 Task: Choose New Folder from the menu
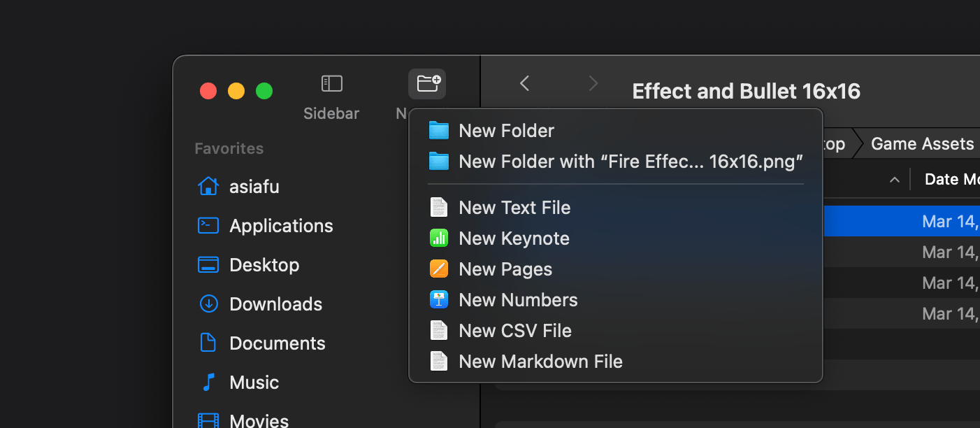tap(506, 131)
